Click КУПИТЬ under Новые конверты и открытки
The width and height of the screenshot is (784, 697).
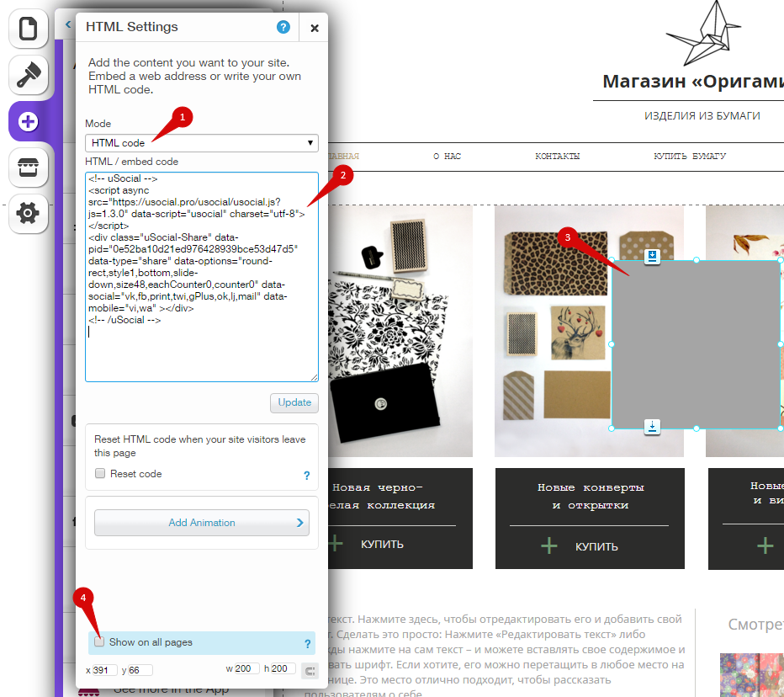[596, 546]
